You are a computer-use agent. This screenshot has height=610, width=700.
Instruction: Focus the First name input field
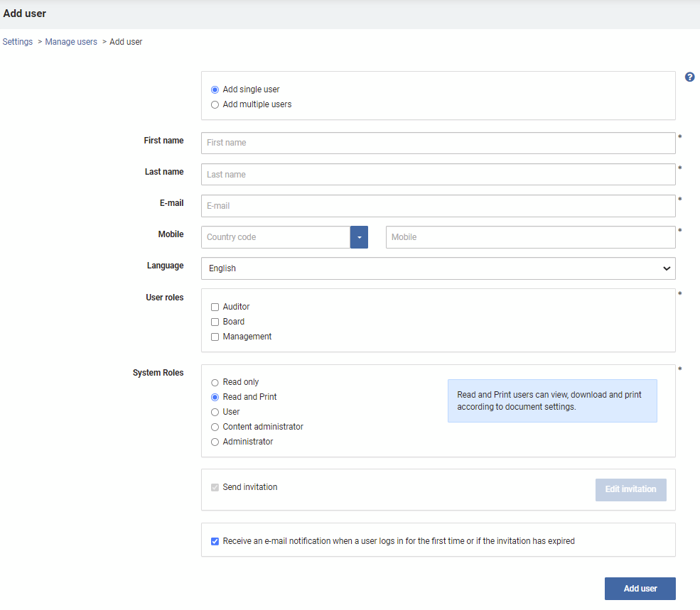pos(438,143)
